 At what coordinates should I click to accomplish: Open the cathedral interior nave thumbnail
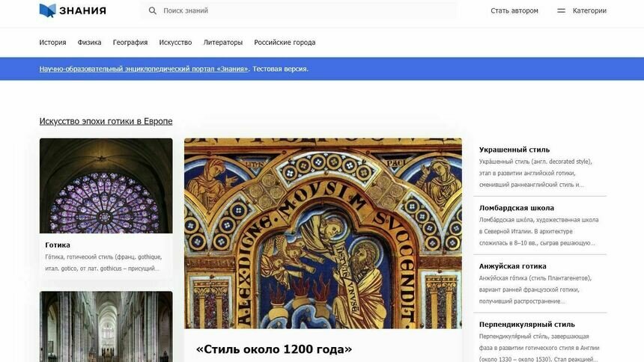[x=106, y=327]
